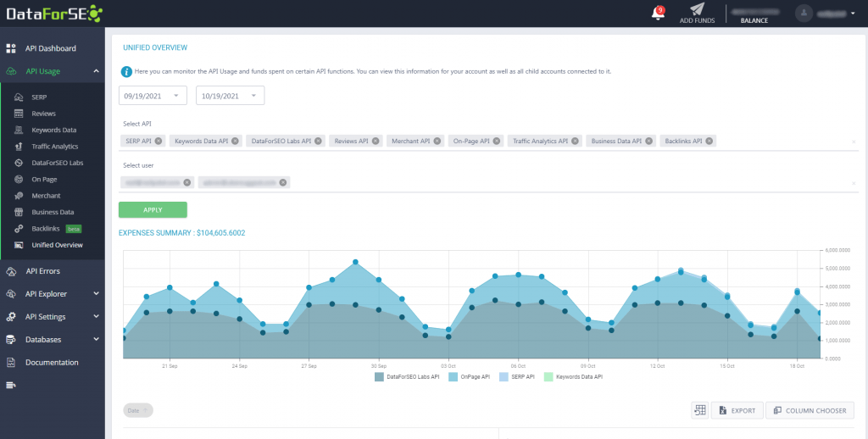The height and width of the screenshot is (439, 868).
Task: Open Traffic Analytics usage page
Action: (x=55, y=147)
